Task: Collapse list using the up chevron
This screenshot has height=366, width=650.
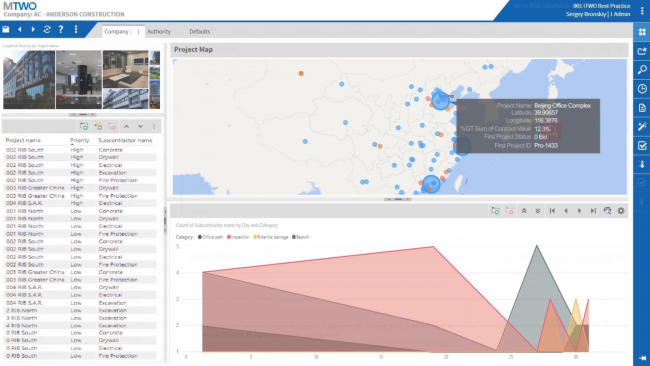Action: click(126, 126)
